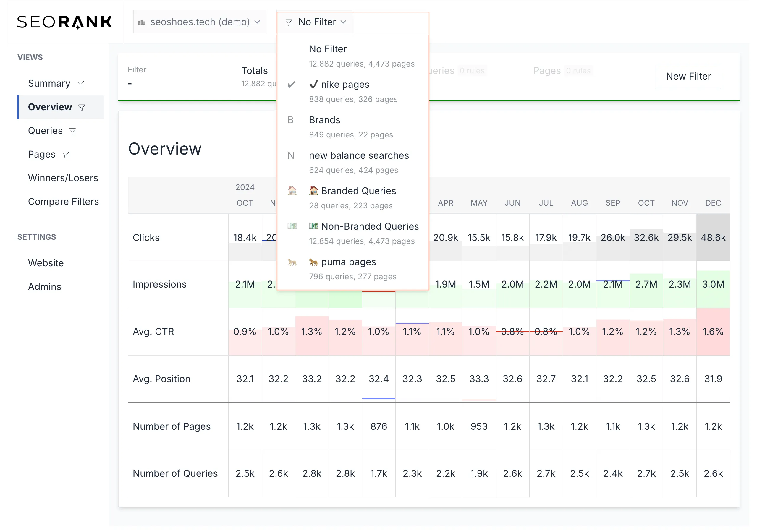
Task: Open Winners/Losers view
Action: click(x=63, y=178)
